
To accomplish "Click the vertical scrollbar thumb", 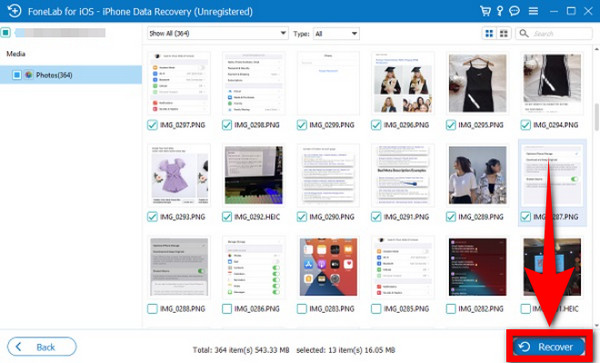I will pos(597,117).
